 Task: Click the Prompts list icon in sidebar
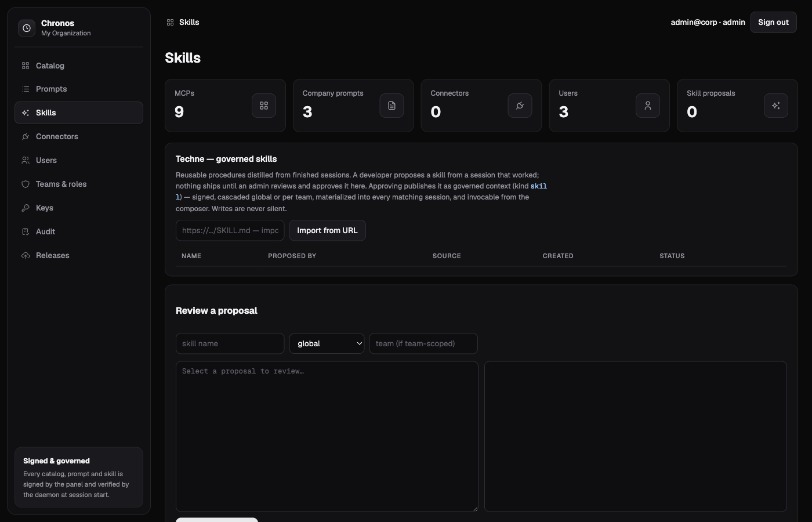click(x=26, y=89)
